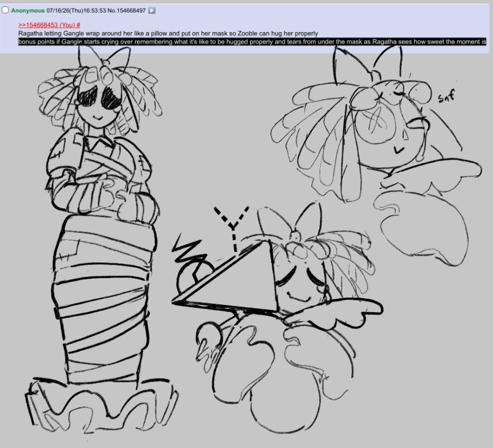Click the highlighted spoiler line starting 'bonus points'
Image resolution: width=493 pixels, height=448 pixels.
tap(252, 41)
